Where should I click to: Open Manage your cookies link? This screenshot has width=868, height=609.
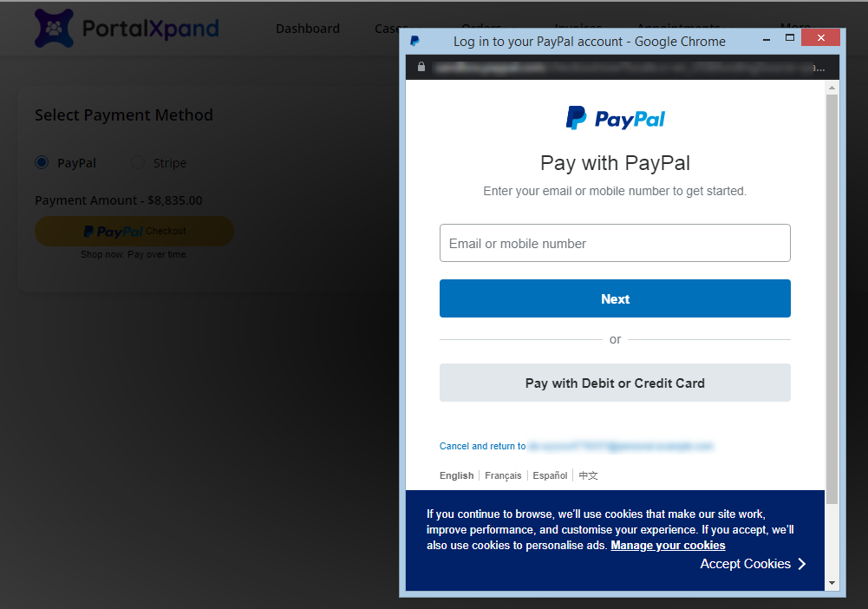pos(668,546)
